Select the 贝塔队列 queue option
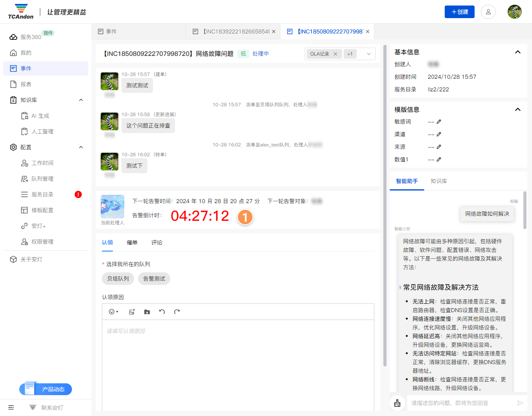The width and height of the screenshot is (532, 416). (x=118, y=279)
